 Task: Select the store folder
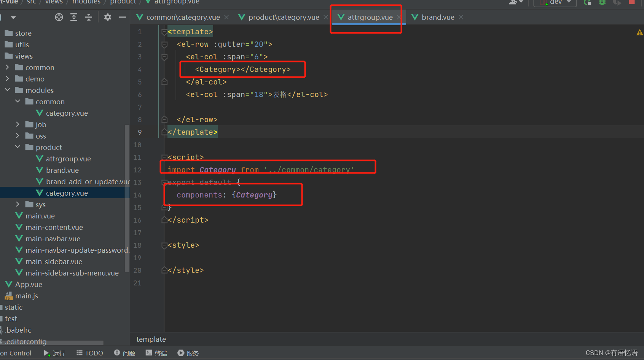coord(18,33)
